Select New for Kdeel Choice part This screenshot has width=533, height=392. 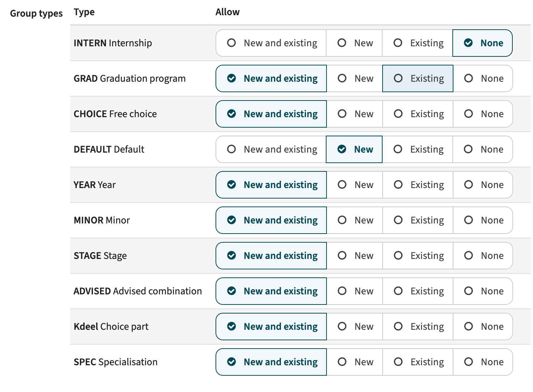click(x=354, y=327)
